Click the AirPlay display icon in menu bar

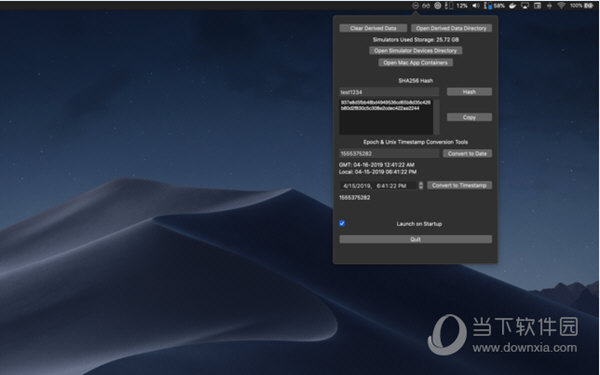tap(525, 5)
